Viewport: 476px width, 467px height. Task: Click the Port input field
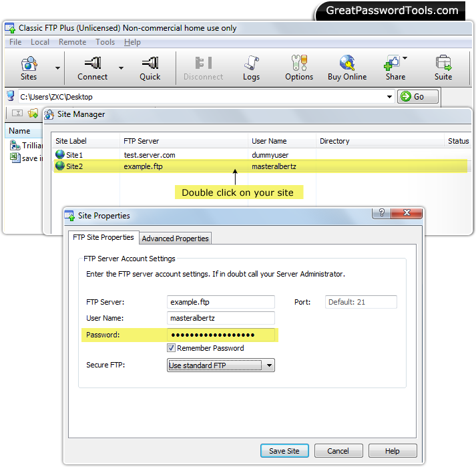pos(361,302)
